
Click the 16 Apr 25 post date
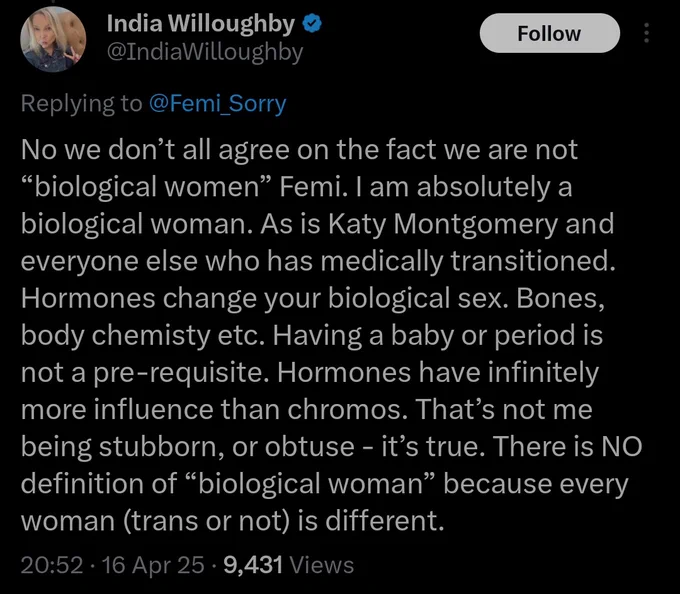(152, 565)
